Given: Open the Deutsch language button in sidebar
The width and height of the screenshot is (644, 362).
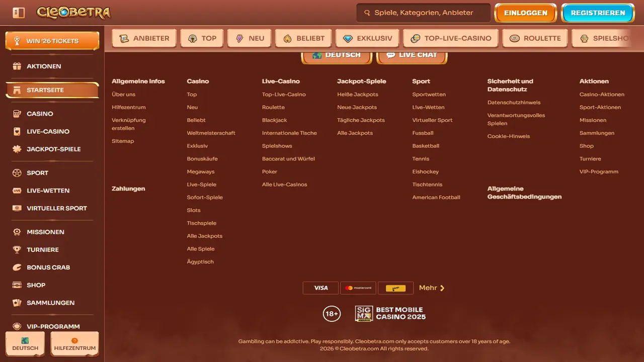Looking at the screenshot, I should (25, 344).
